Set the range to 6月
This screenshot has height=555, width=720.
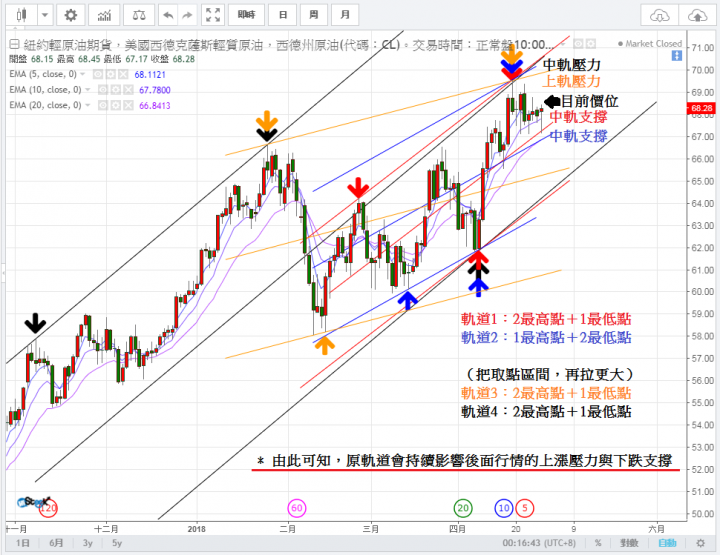click(x=56, y=543)
